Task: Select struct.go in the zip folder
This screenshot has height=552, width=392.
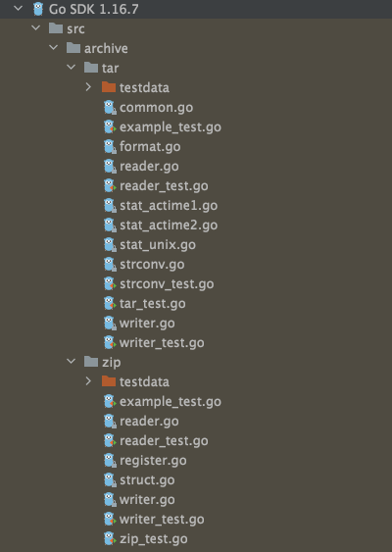Action: [147, 480]
